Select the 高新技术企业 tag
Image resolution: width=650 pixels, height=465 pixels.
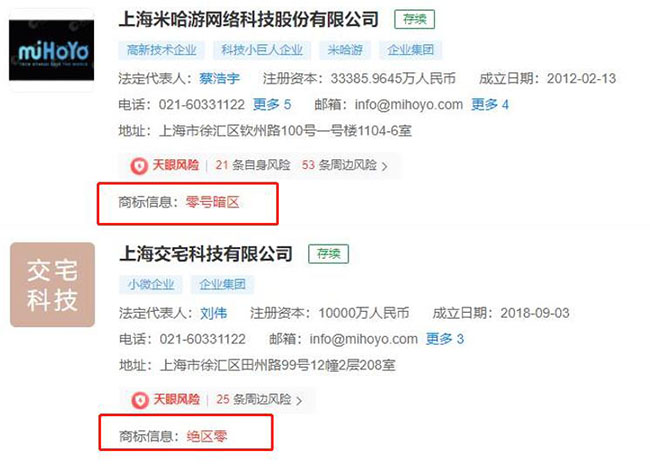(x=162, y=50)
